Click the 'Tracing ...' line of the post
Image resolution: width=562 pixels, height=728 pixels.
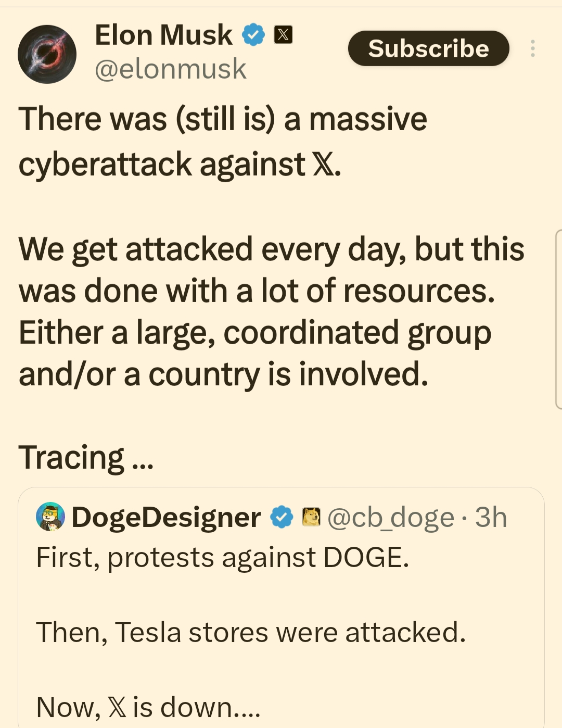tap(86, 458)
